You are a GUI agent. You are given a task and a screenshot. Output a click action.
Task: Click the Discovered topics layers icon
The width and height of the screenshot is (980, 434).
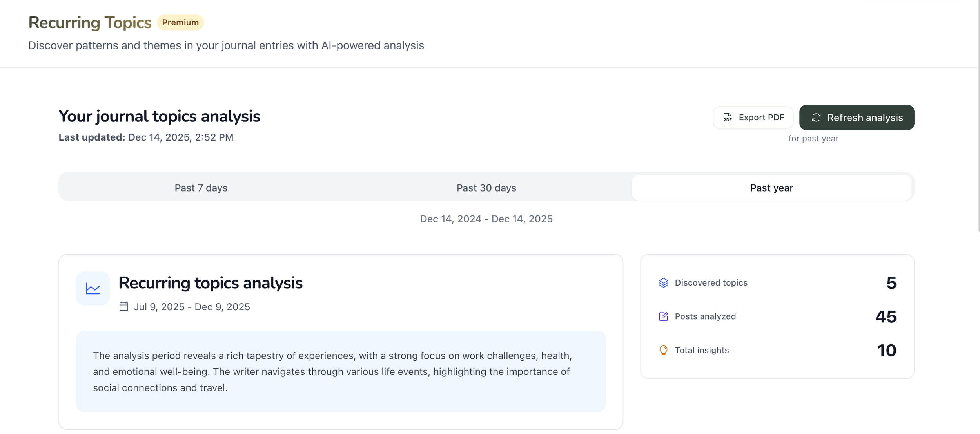[x=663, y=283]
